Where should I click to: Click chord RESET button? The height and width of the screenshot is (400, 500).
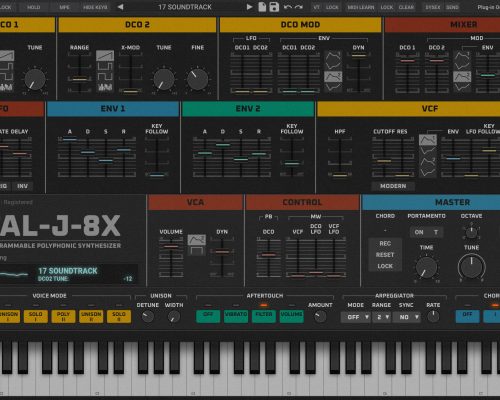point(385,255)
